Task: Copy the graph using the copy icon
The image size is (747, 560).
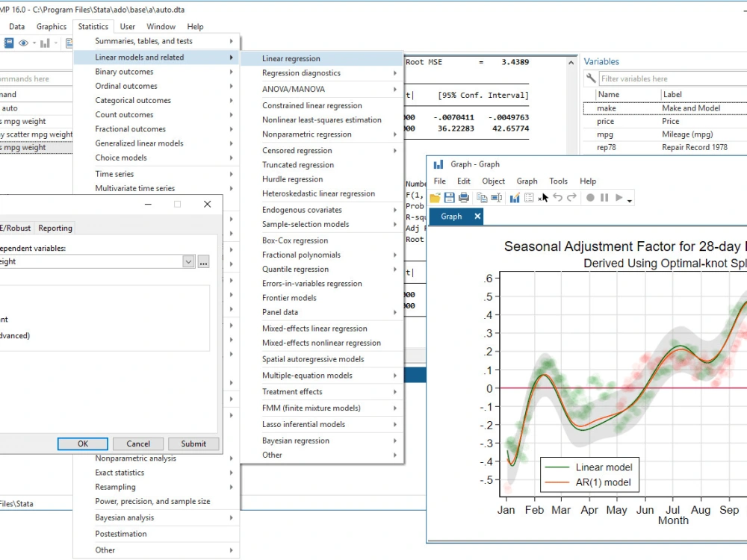Action: [x=482, y=198]
